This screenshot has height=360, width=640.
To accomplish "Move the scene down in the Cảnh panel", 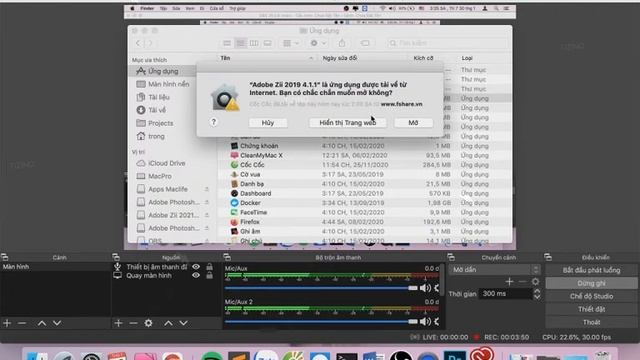I will pos(57,323).
